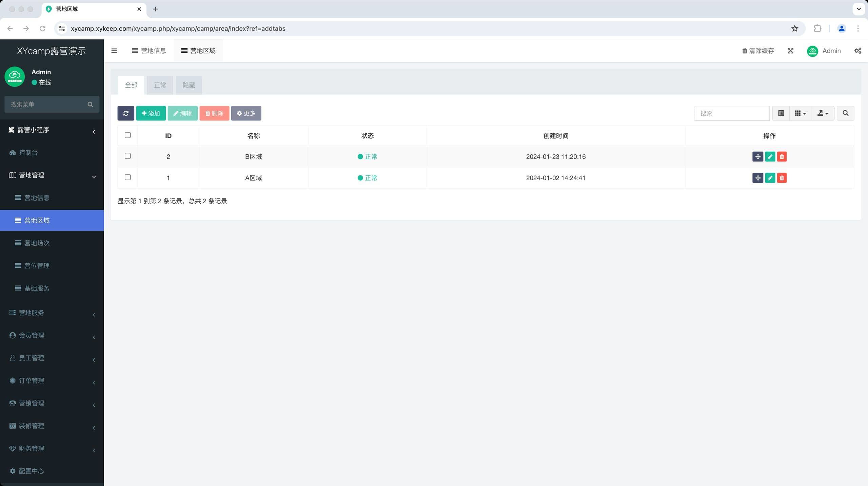The height and width of the screenshot is (486, 868).
Task: Open the settings gears icon at top right
Action: tap(857, 51)
